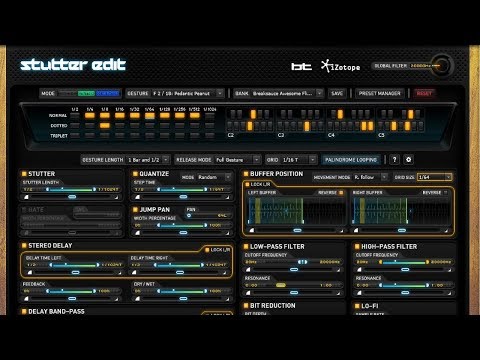Click the lit lower key in C3 octave

307,126
